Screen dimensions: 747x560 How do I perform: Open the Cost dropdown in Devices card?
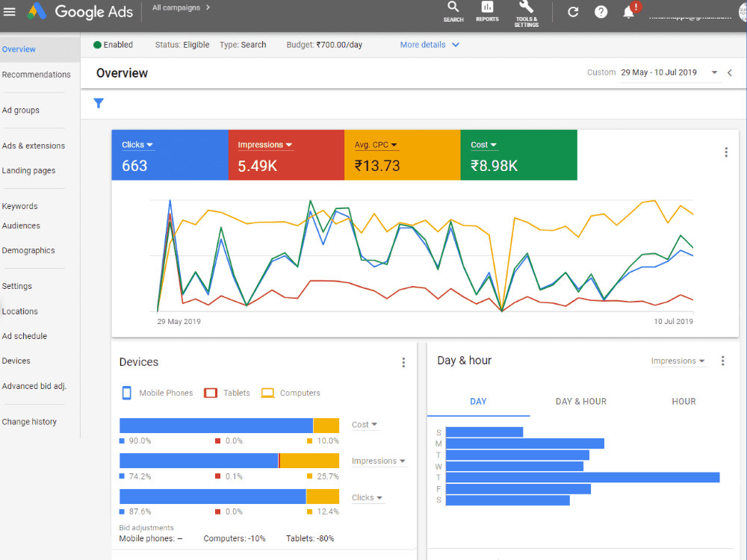click(x=365, y=425)
